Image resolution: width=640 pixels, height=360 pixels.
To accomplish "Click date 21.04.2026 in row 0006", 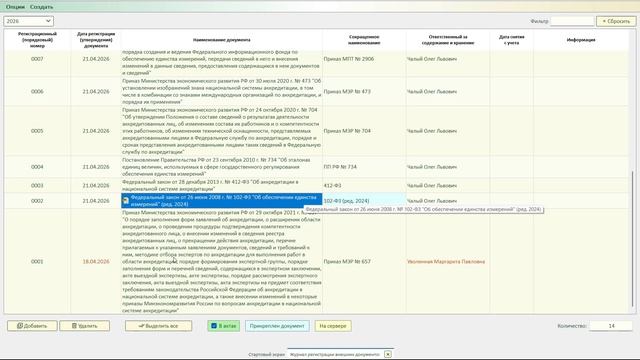I will 96,91.
